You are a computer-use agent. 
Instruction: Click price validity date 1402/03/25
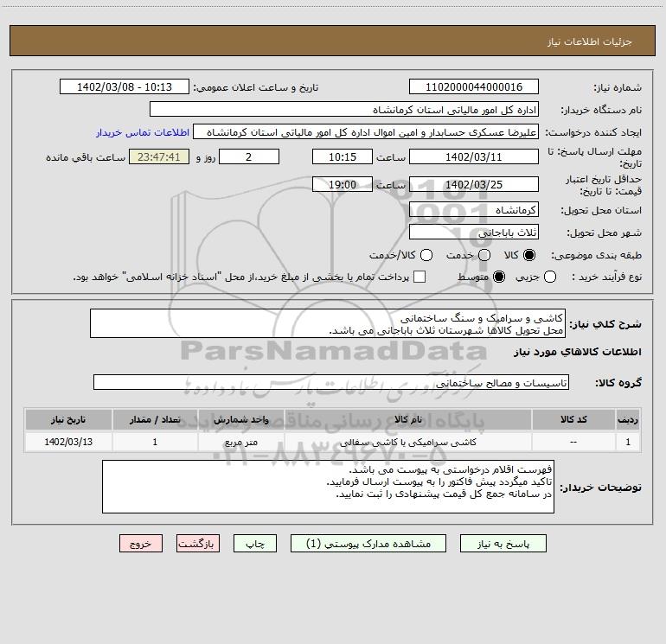[x=474, y=184]
